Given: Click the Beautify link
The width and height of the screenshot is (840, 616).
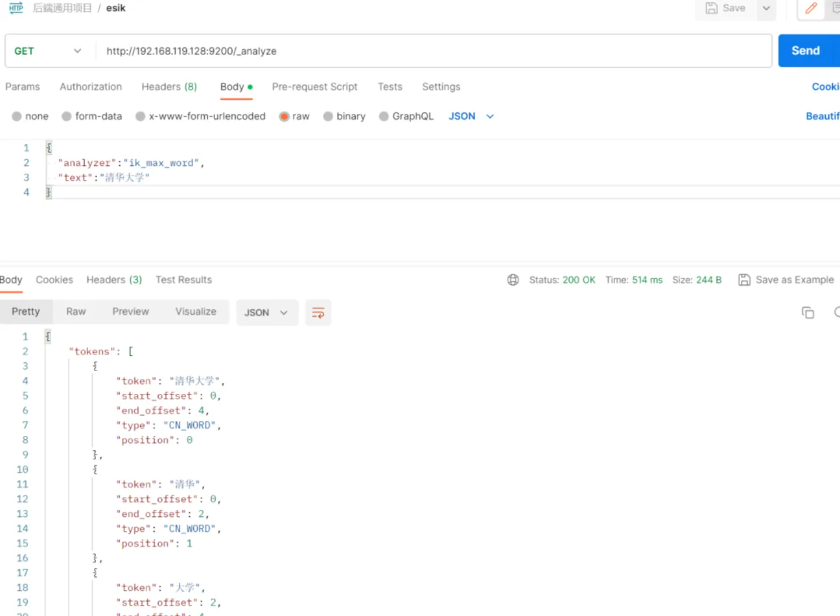Looking at the screenshot, I should coord(822,117).
